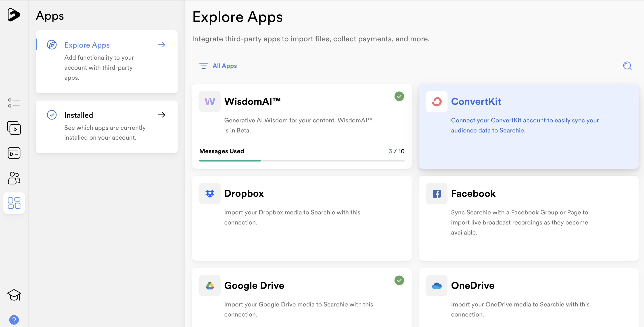
Task: Click the Explore Apps arrow icon
Action: click(162, 45)
